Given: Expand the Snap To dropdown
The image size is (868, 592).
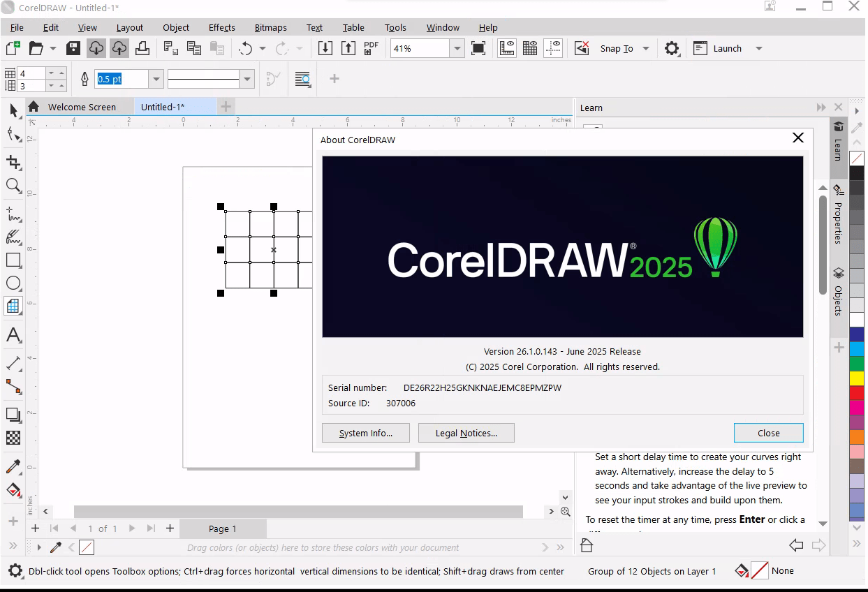Looking at the screenshot, I should coord(646,48).
